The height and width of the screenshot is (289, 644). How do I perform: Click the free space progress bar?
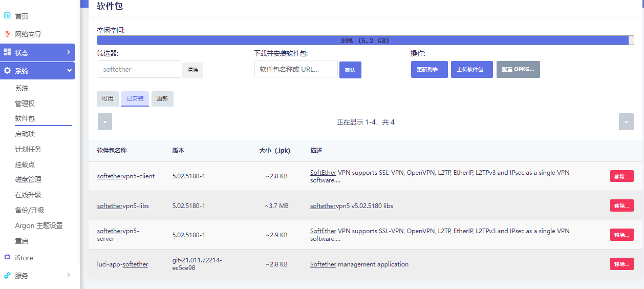365,40
